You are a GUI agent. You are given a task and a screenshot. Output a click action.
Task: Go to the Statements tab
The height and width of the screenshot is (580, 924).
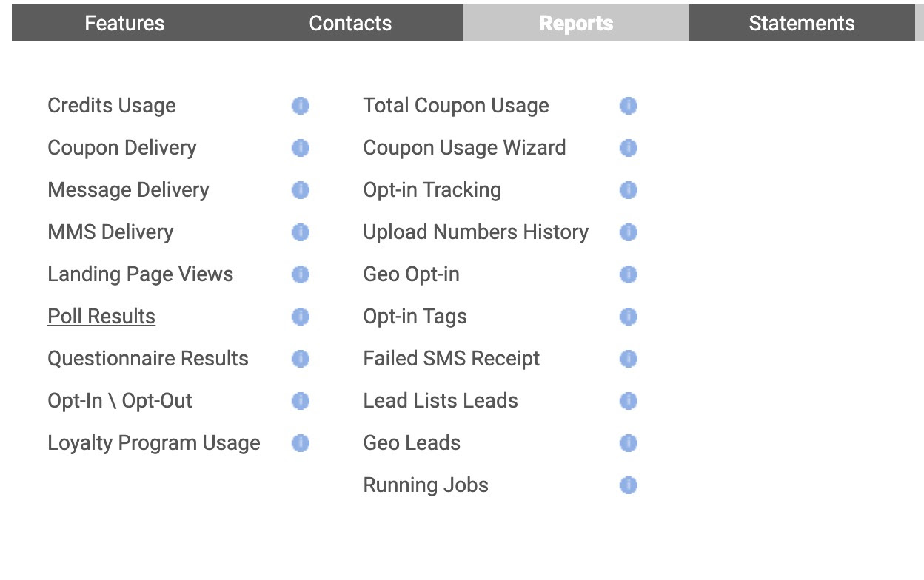[802, 23]
